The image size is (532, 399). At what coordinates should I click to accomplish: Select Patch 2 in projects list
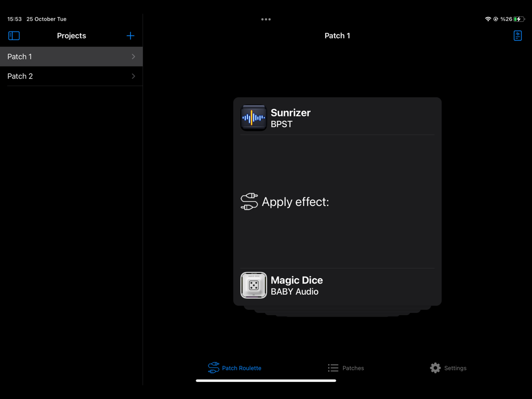tap(71, 76)
